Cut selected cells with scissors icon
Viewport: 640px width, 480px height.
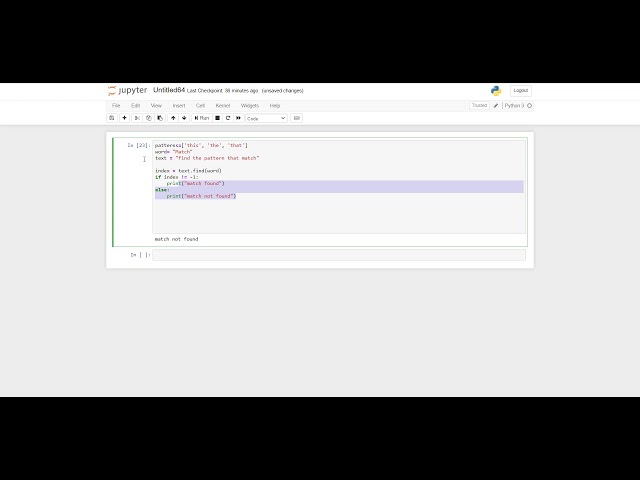[x=137, y=118]
